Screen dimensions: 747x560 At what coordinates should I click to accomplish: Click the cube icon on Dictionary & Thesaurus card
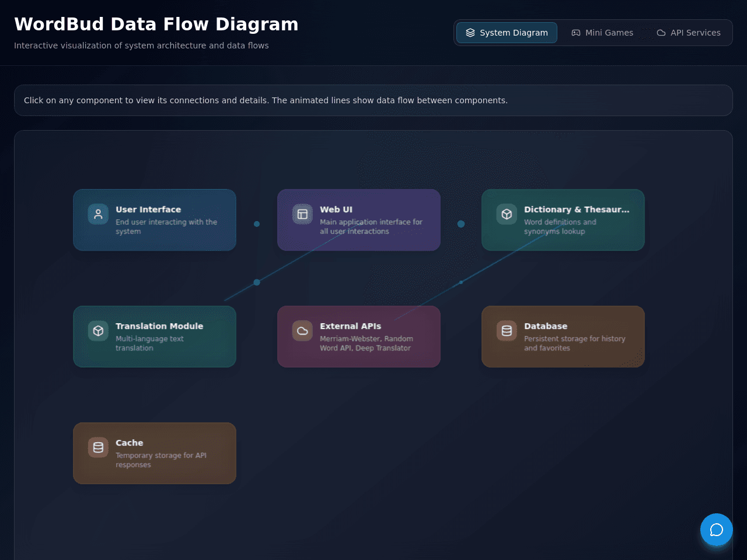(x=507, y=214)
